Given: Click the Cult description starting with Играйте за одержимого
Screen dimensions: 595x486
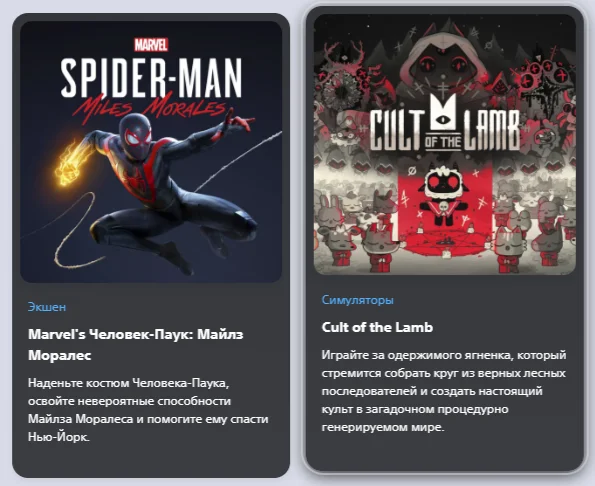Looking at the screenshot, I should click(x=444, y=391).
